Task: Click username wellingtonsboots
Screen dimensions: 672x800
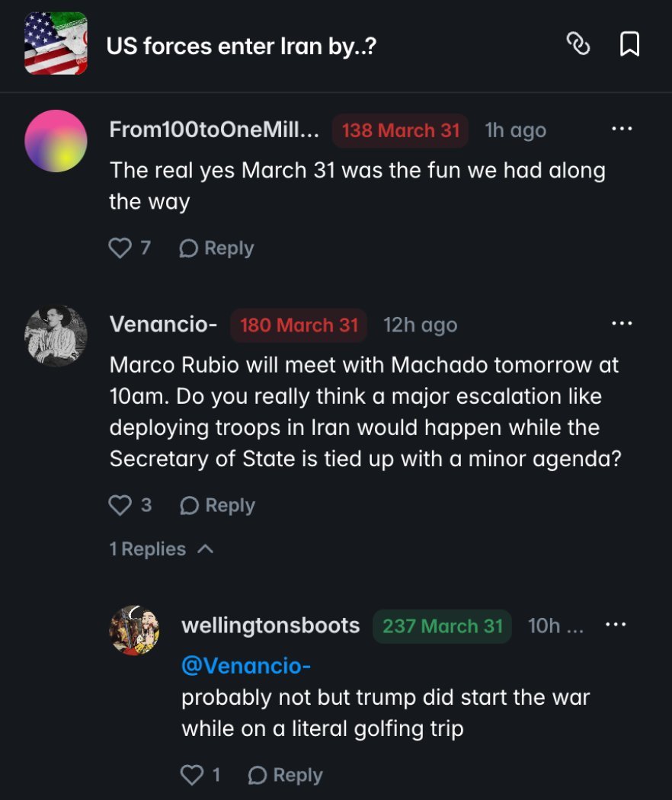Action: (269, 625)
